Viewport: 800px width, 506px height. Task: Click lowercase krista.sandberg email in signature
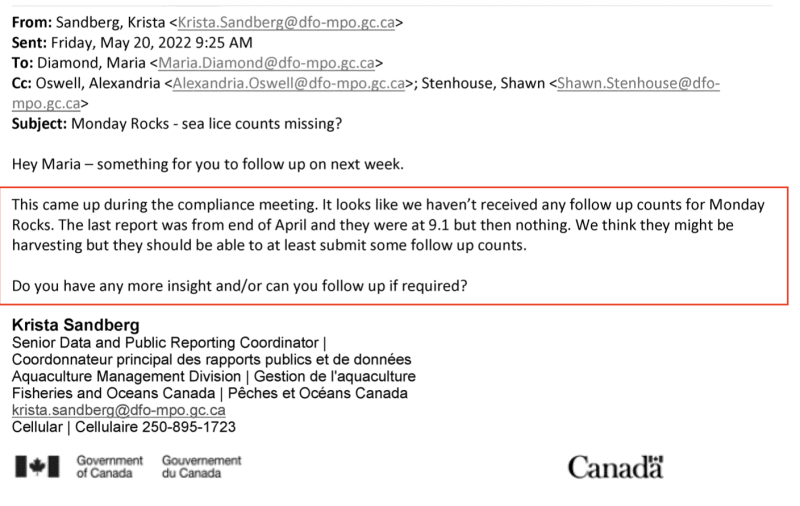click(118, 410)
